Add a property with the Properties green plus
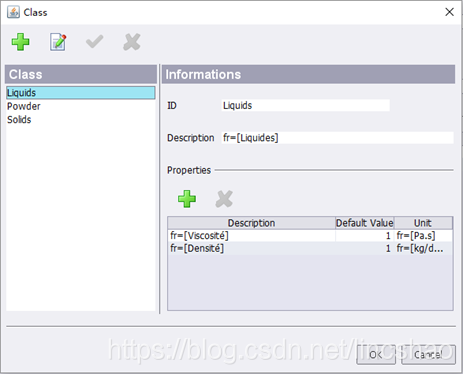Viewport: 463px width, 374px height. pos(187,199)
